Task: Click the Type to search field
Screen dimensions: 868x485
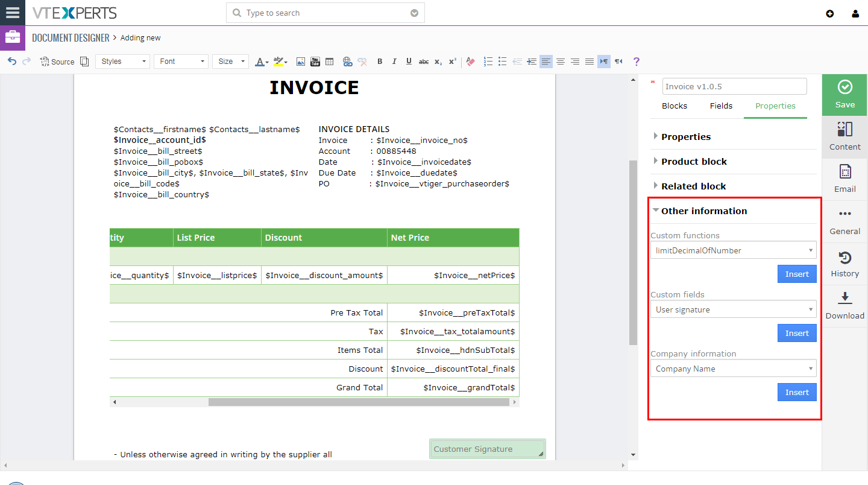Action: click(325, 13)
